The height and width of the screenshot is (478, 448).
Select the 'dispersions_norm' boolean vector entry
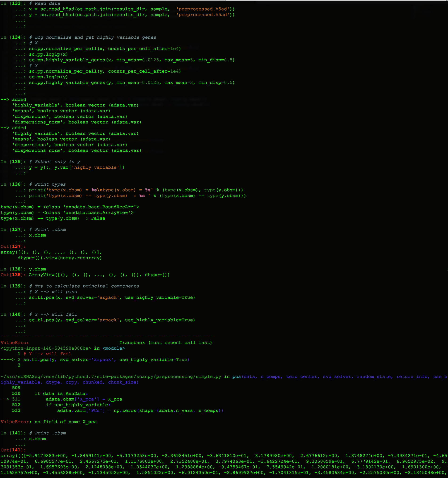38,122
